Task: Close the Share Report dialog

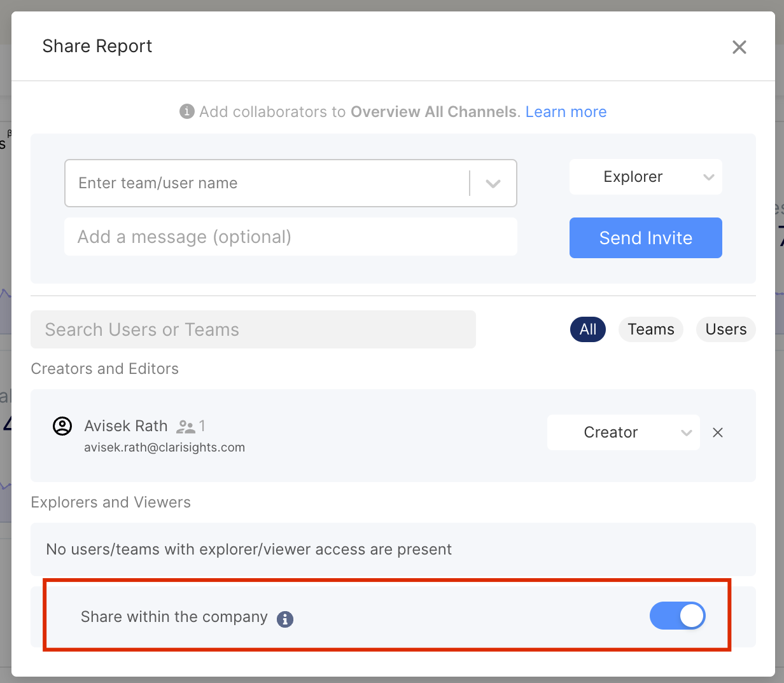Action: pos(739,47)
